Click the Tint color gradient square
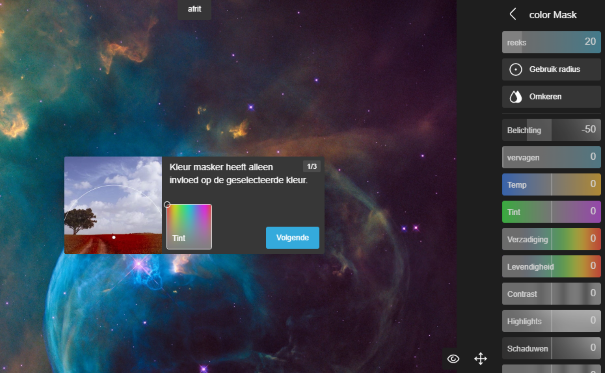 point(189,227)
